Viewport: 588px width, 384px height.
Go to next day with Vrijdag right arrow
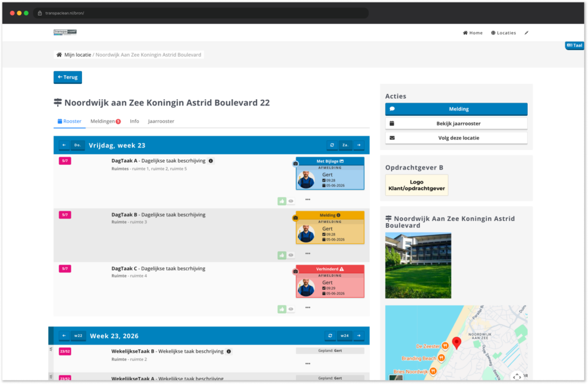(x=359, y=145)
